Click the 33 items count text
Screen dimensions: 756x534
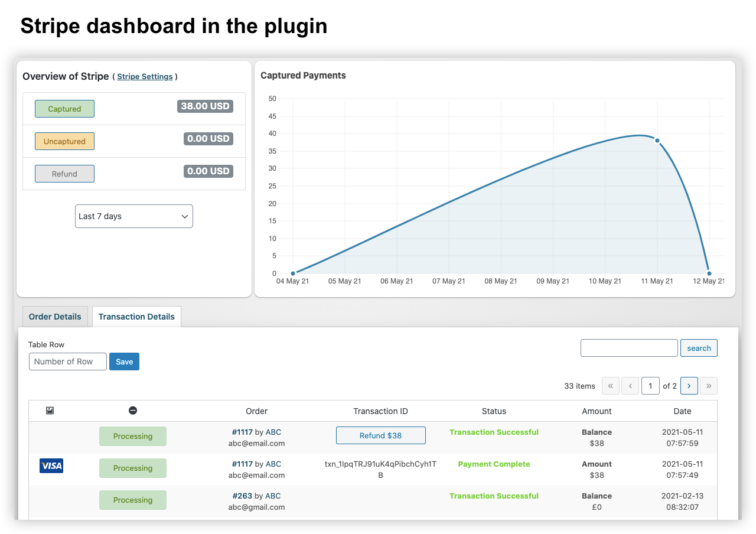click(x=579, y=386)
